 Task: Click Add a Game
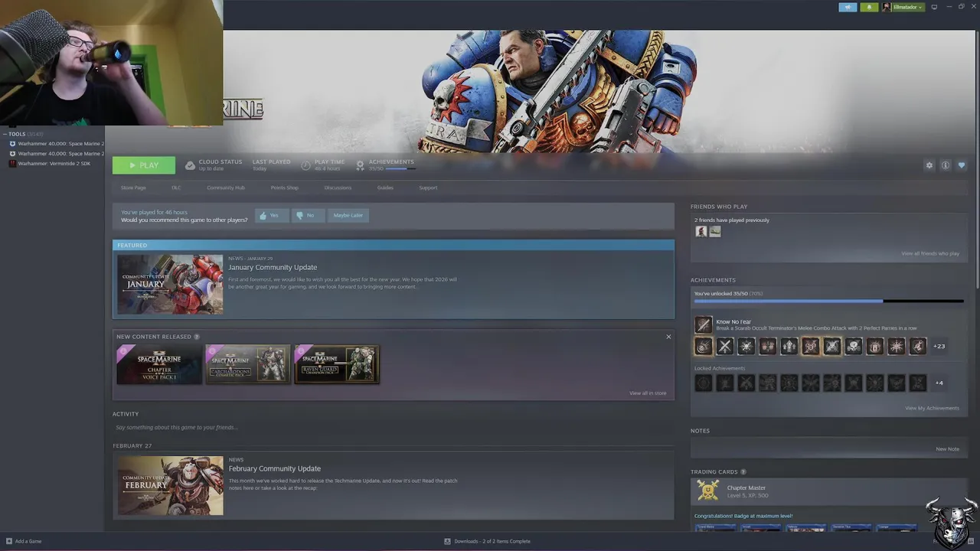24,541
